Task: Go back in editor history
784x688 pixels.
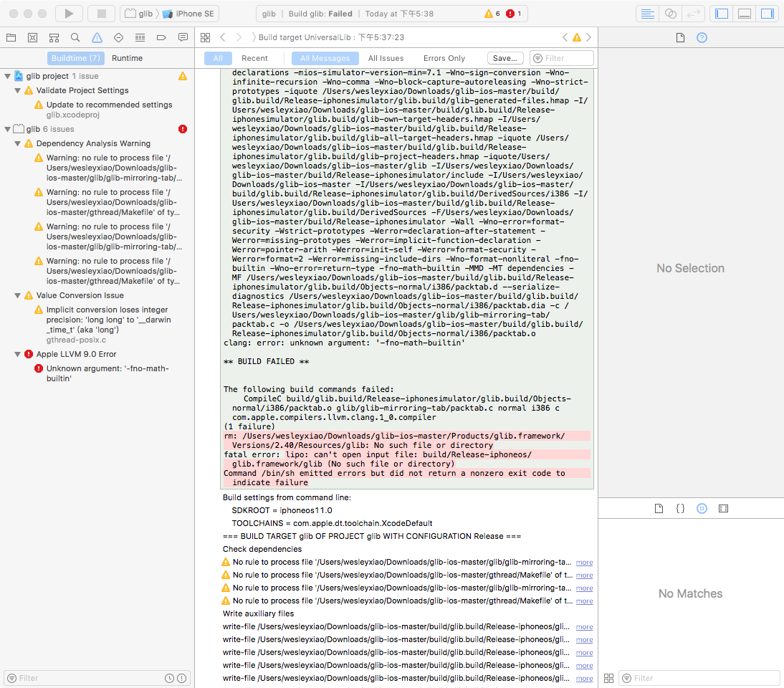Action: pos(223,37)
